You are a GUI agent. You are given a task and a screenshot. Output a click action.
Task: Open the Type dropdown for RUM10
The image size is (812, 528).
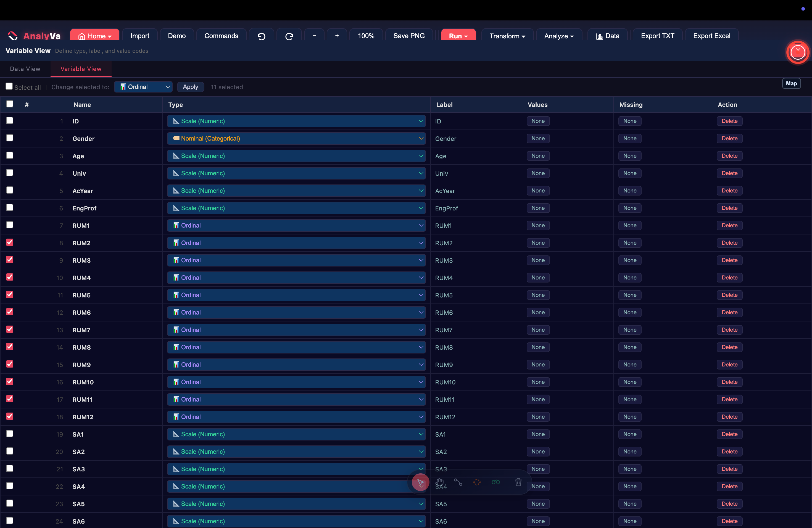(296, 382)
